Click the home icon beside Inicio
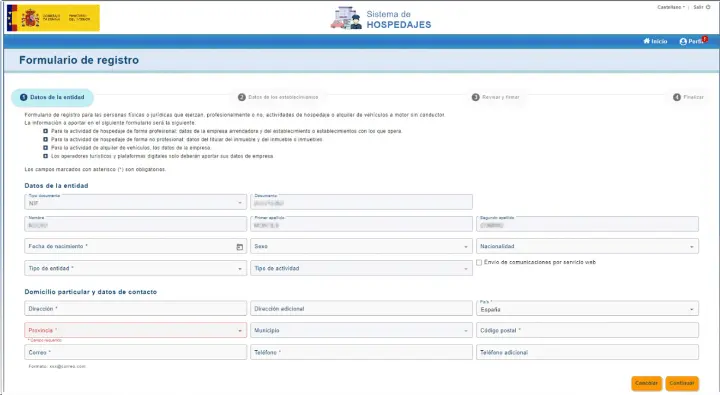The height and width of the screenshot is (395, 720). [x=647, y=41]
